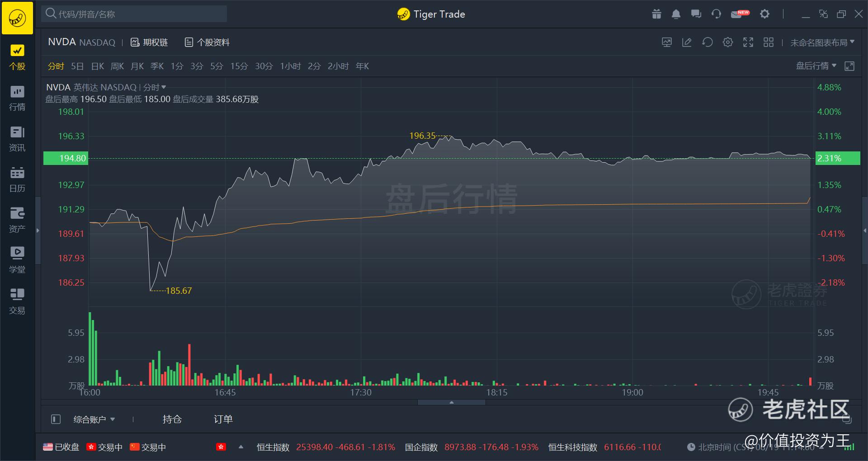Enter fullscreen chart mode
This screenshot has height=461, width=868.
[x=748, y=42]
